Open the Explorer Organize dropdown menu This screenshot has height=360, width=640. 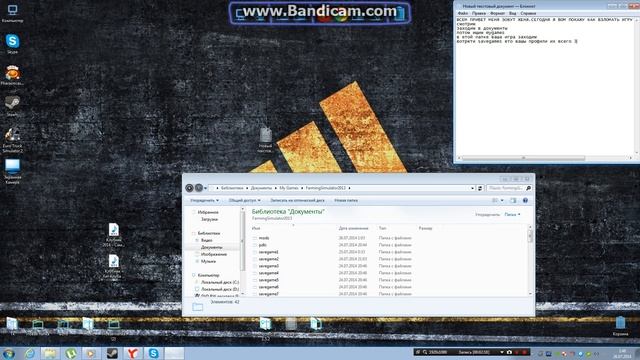(x=204, y=200)
